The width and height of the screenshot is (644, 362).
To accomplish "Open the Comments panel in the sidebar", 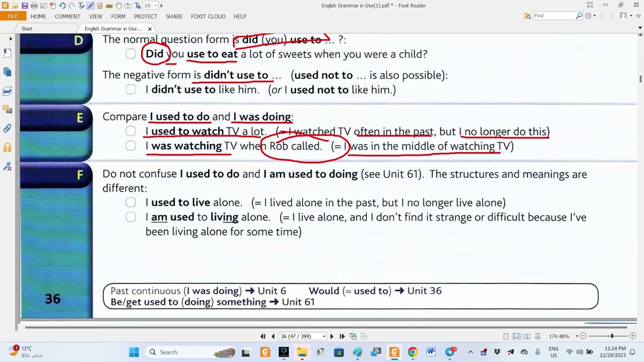I will click(7, 110).
